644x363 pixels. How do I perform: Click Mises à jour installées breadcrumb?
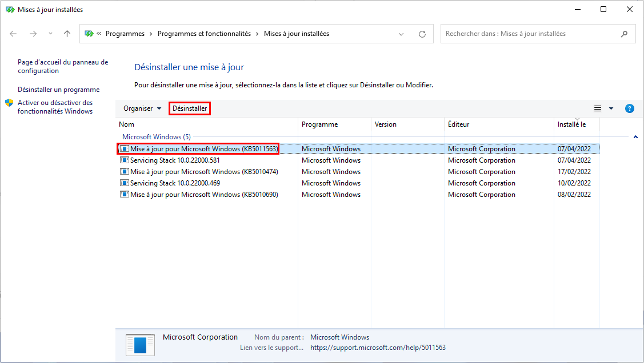[297, 34]
